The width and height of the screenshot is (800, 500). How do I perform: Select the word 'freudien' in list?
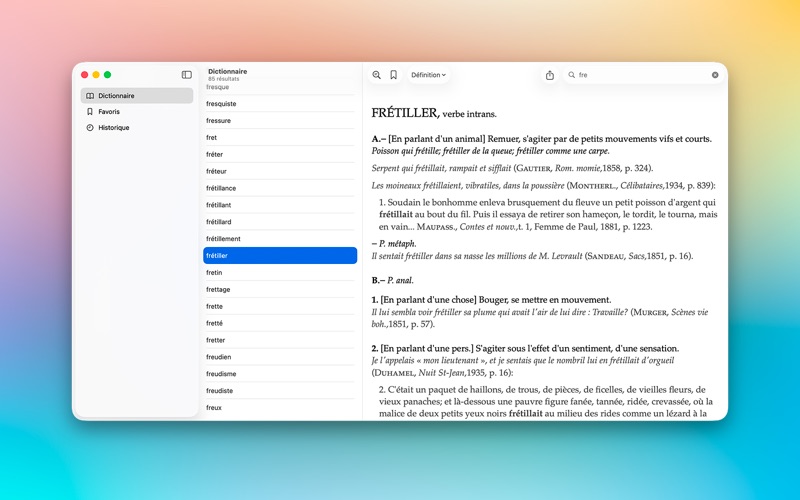point(280,357)
